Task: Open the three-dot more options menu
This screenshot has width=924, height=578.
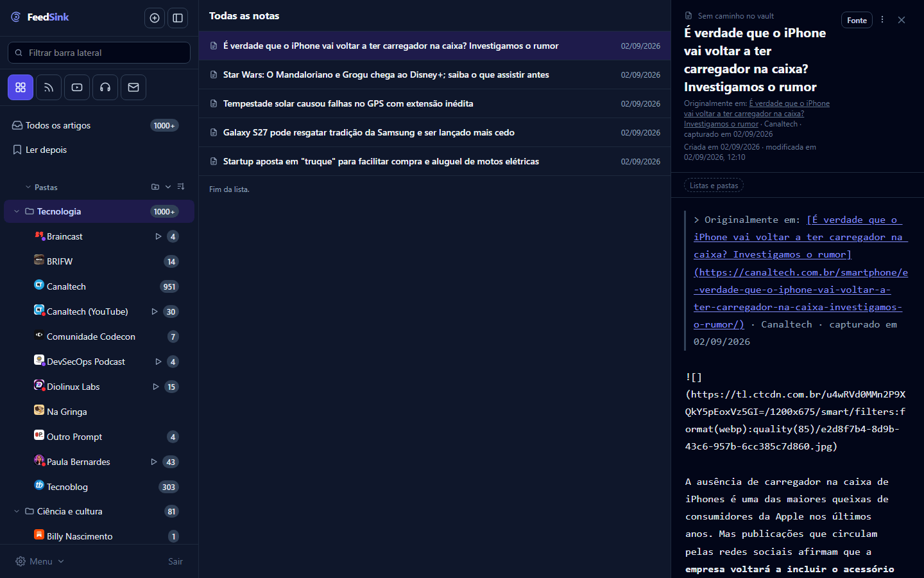Action: pyautogui.click(x=882, y=20)
